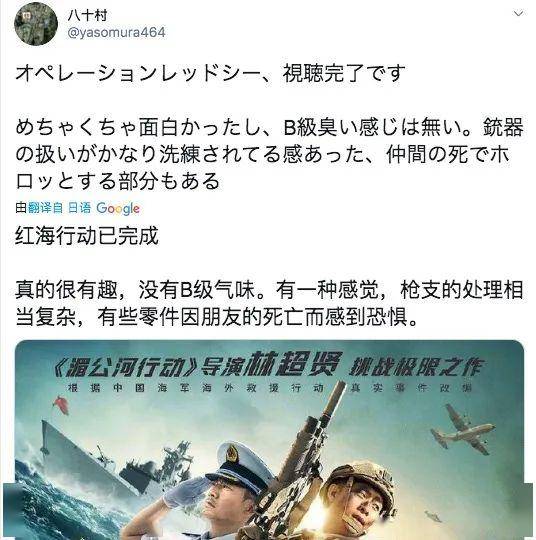Click the red flag on the poster
The image size is (536, 540).
pos(61,405)
